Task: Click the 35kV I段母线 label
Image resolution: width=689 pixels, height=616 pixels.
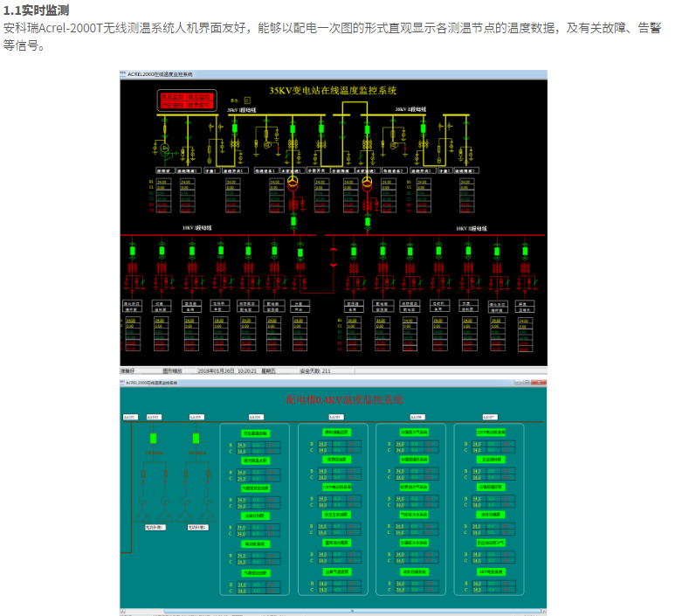Action: tap(242, 110)
